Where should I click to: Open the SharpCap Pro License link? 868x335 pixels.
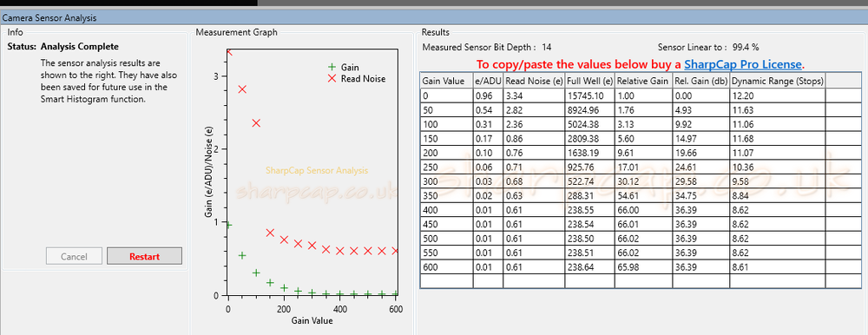pos(743,64)
